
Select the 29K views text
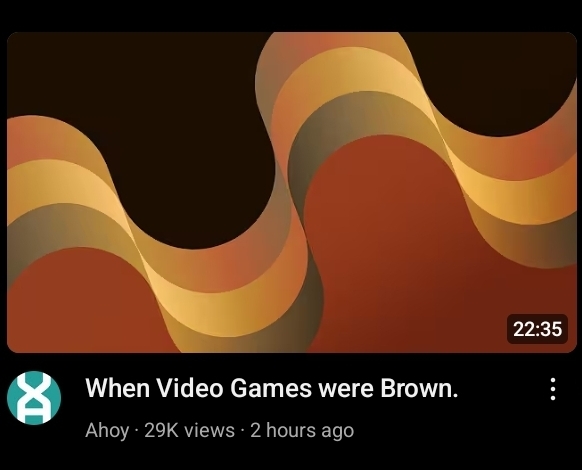pyautogui.click(x=189, y=431)
